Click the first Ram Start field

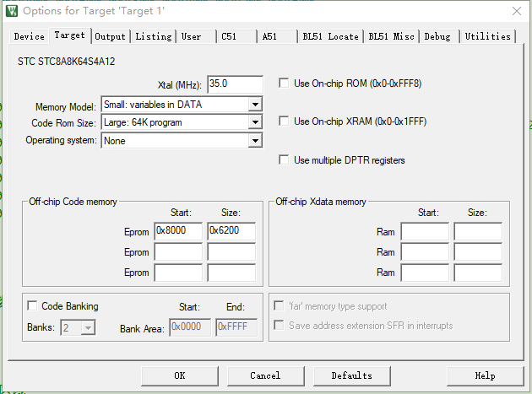(x=425, y=231)
